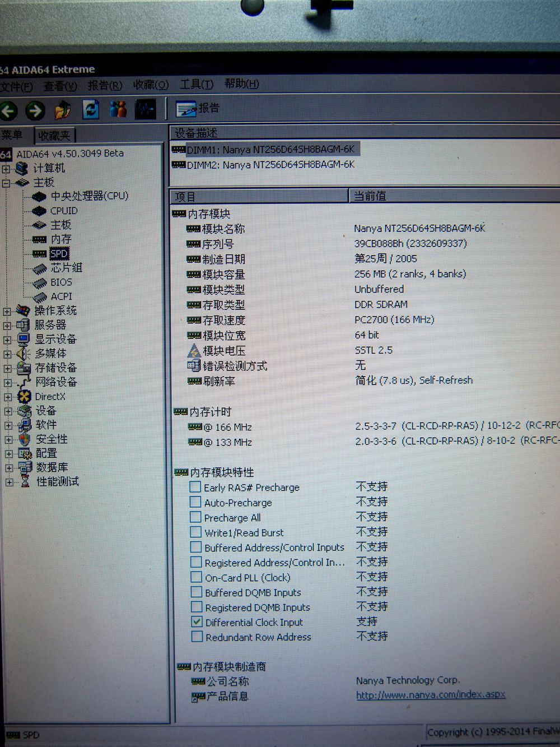560x747 pixels.
Task: Toggle the Auto-Precharge checkbox
Action: (x=195, y=502)
